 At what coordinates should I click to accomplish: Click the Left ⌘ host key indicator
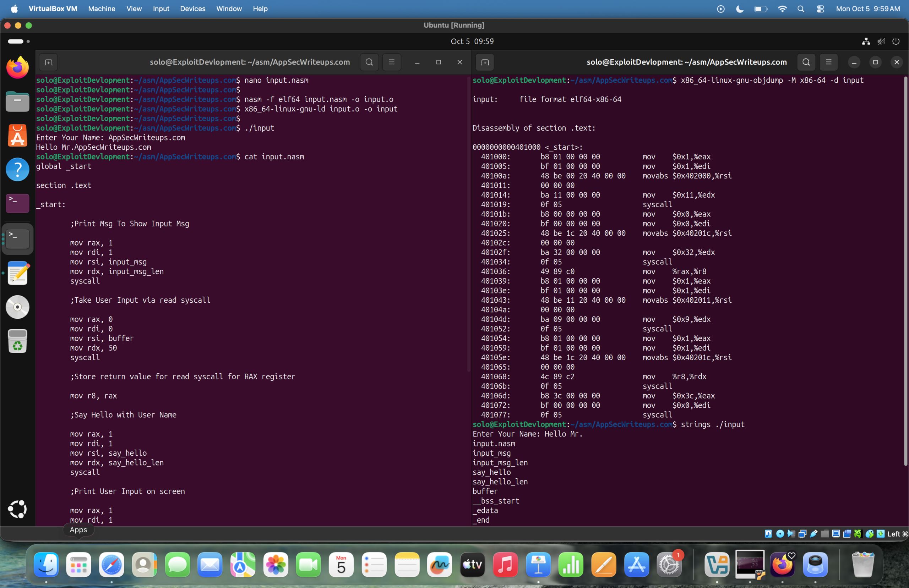897,534
